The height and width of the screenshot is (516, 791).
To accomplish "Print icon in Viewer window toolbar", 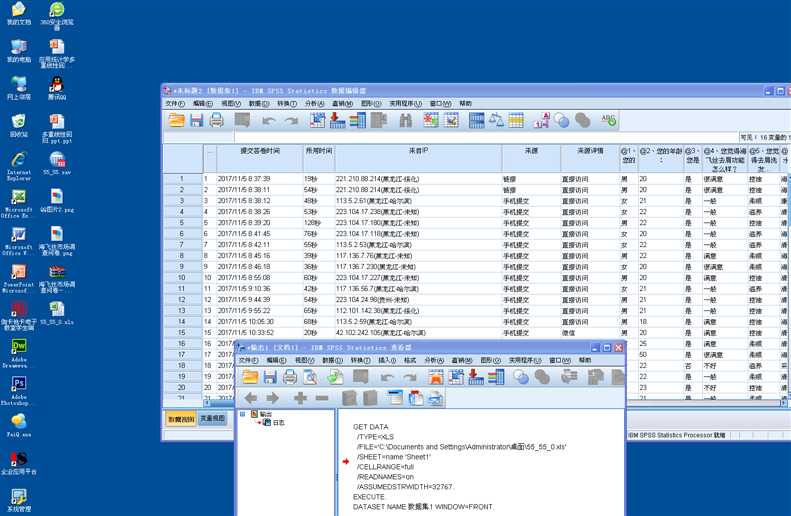I will tap(290, 377).
